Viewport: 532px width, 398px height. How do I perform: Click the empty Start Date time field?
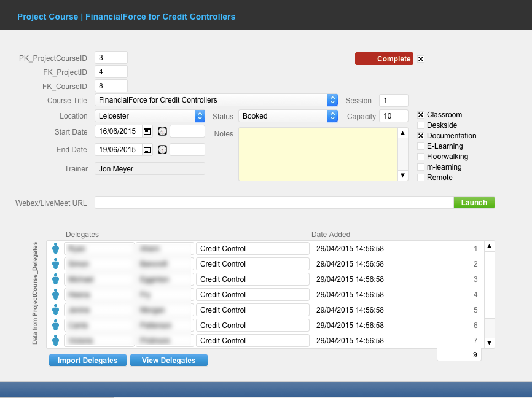[x=187, y=131]
